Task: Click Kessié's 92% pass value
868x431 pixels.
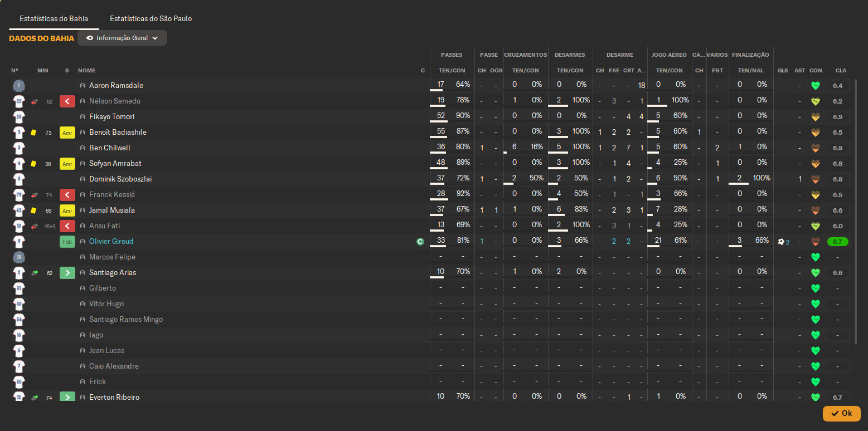Action: pos(463,193)
